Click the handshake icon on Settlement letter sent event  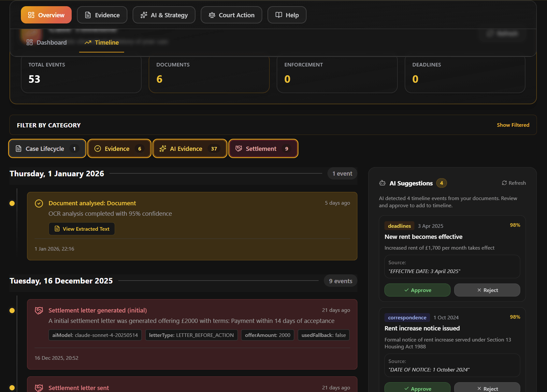(39, 388)
